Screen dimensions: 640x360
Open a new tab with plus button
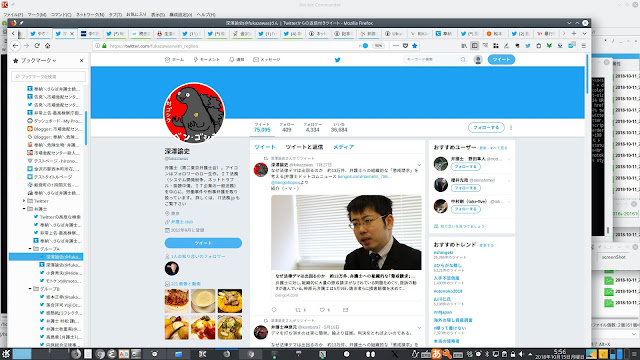(574, 33)
